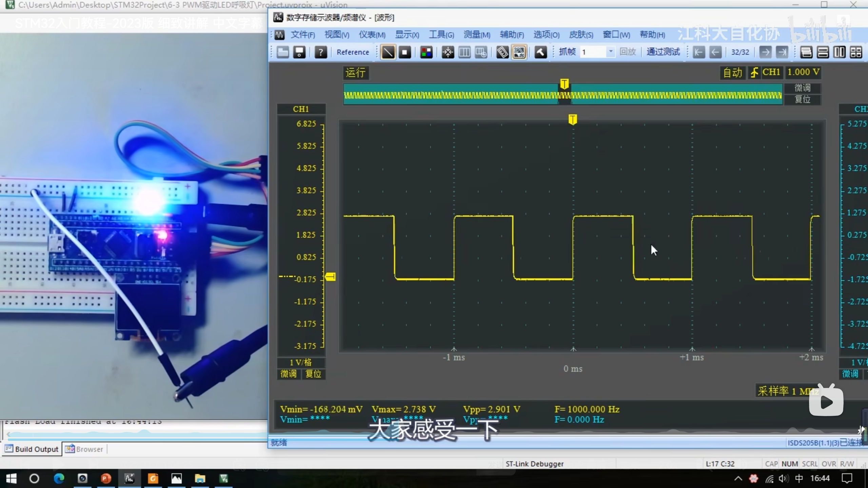Select the four-pane grid layout icon
The image size is (868, 488).
856,52
